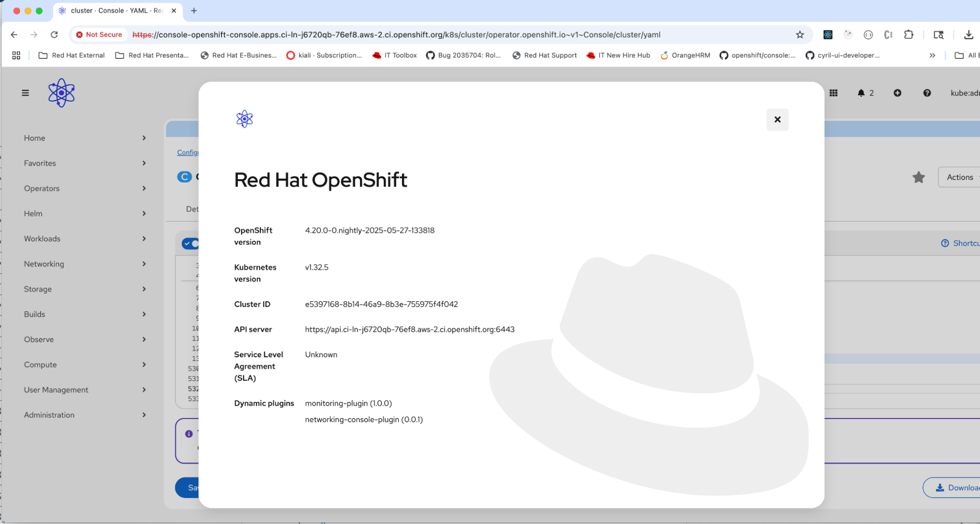Open the help question mark menu
Image resolution: width=980 pixels, height=524 pixels.
click(927, 93)
